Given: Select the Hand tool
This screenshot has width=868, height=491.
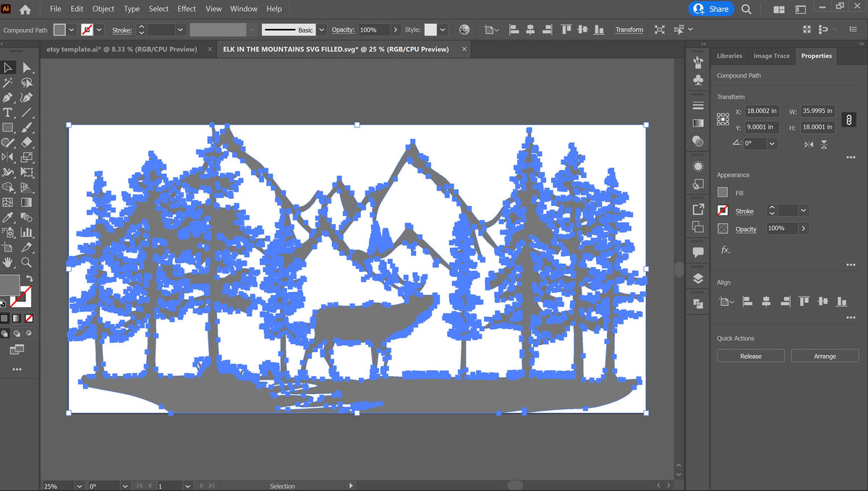Looking at the screenshot, I should click(x=8, y=262).
